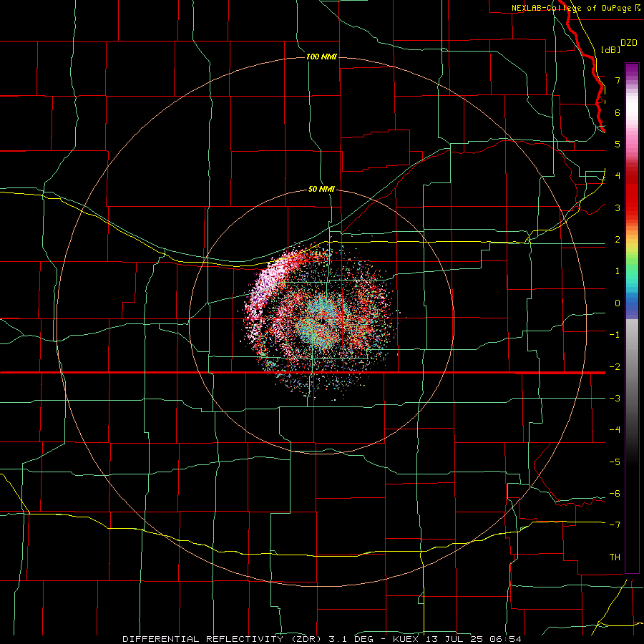644x644 pixels.
Task: Click the DIFFERENTIAL REFLECTIVITY (ZDR) product title
Action: click(x=223, y=639)
